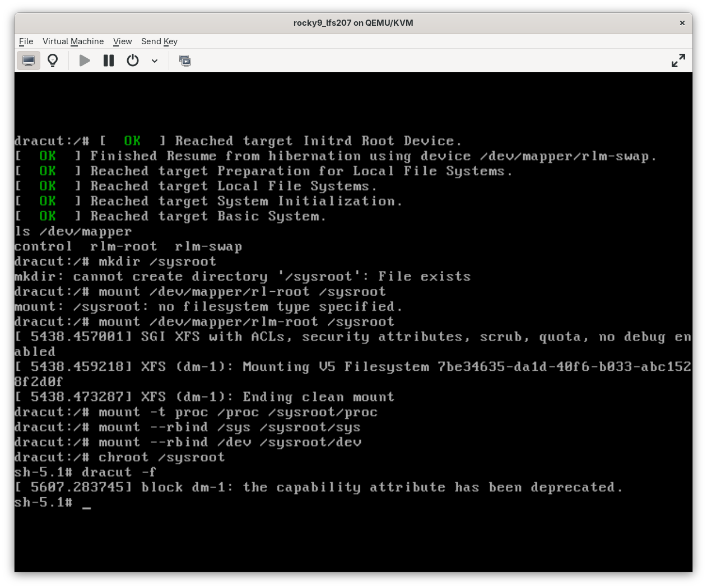707x588 pixels.
Task: Pause the virtual machine
Action: pyautogui.click(x=109, y=60)
